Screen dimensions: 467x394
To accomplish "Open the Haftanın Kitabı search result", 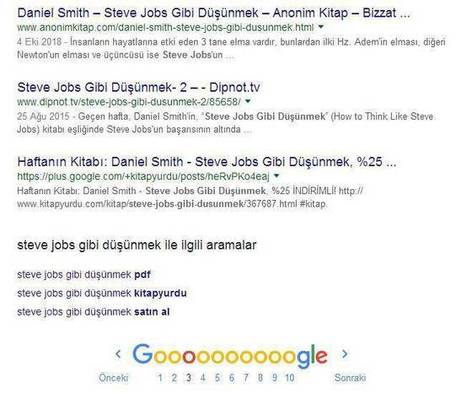I will [207, 162].
